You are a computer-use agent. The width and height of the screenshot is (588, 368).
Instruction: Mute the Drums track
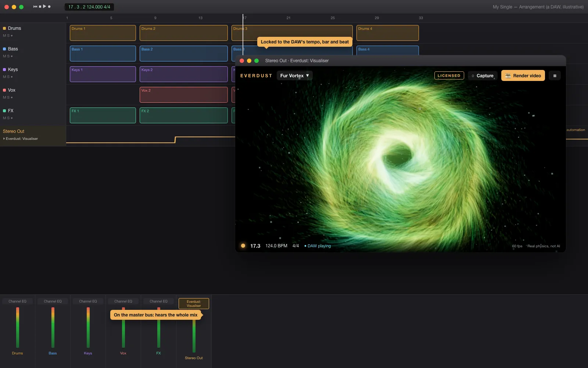pos(4,36)
